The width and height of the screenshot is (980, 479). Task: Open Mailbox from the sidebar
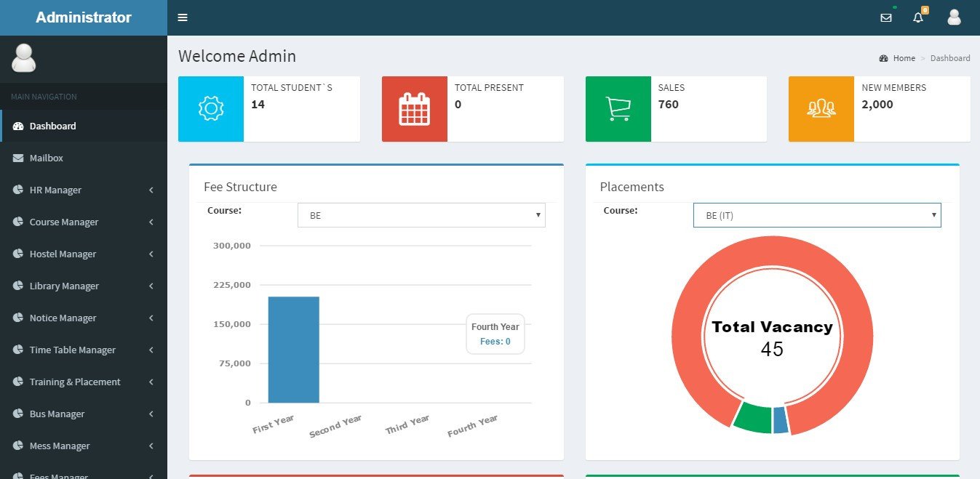[47, 158]
